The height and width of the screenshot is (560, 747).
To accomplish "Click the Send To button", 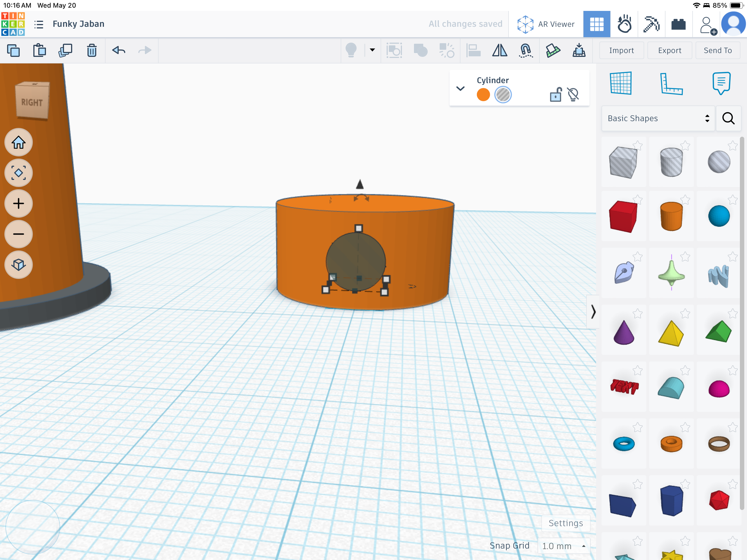I will click(x=718, y=51).
